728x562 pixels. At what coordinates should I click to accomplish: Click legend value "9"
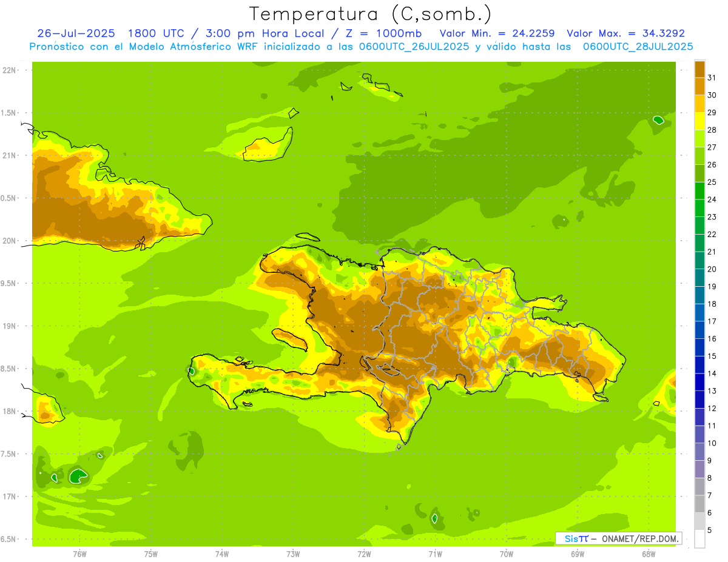(x=709, y=461)
